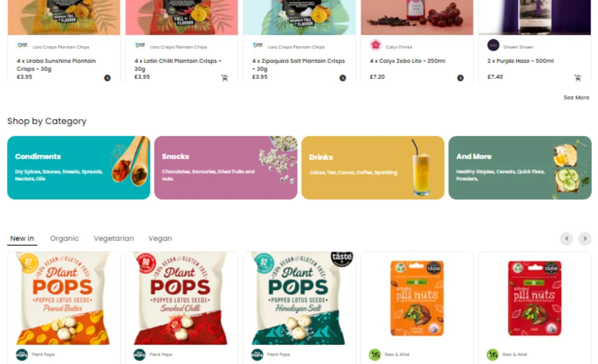Go to previous products with left arrow
Viewport: 598px width, 364px height.
coord(566,239)
